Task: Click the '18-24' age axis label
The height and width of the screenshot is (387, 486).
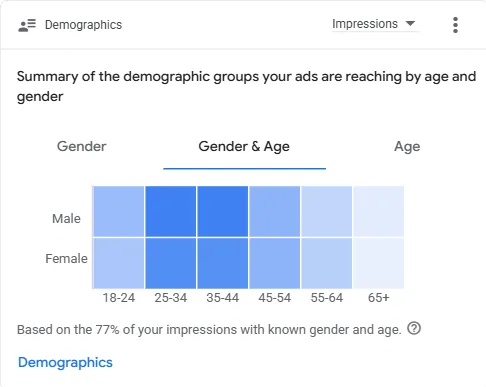Action: tap(119, 298)
